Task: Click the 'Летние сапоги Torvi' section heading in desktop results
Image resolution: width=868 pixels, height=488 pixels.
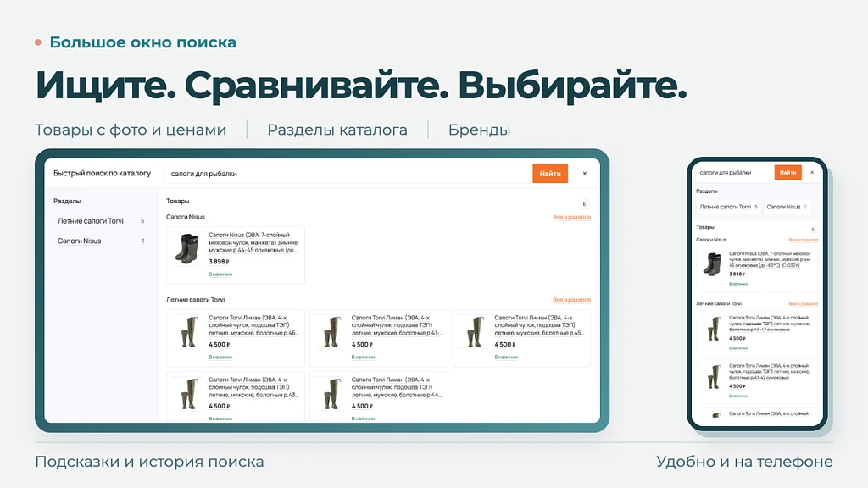Action: pos(196,300)
